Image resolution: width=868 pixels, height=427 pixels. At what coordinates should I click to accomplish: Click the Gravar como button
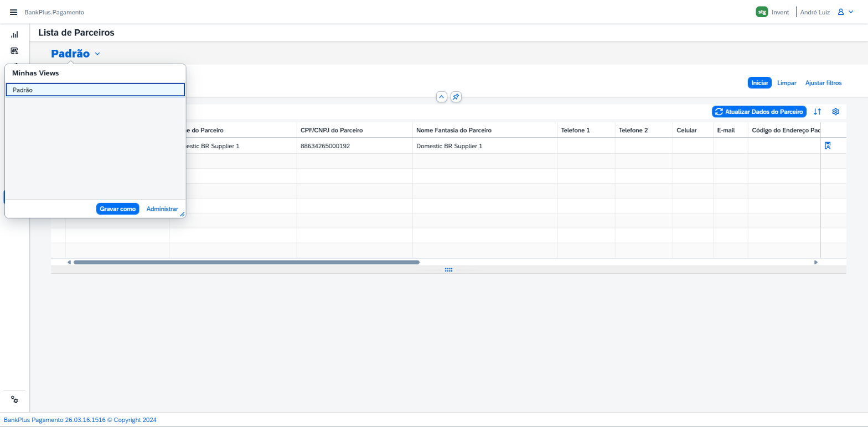(117, 209)
